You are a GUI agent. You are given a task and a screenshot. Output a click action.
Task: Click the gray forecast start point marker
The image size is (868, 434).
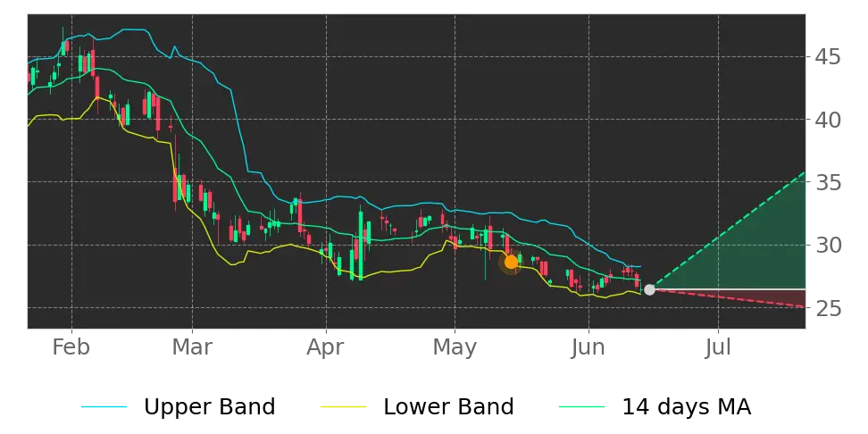click(x=649, y=289)
